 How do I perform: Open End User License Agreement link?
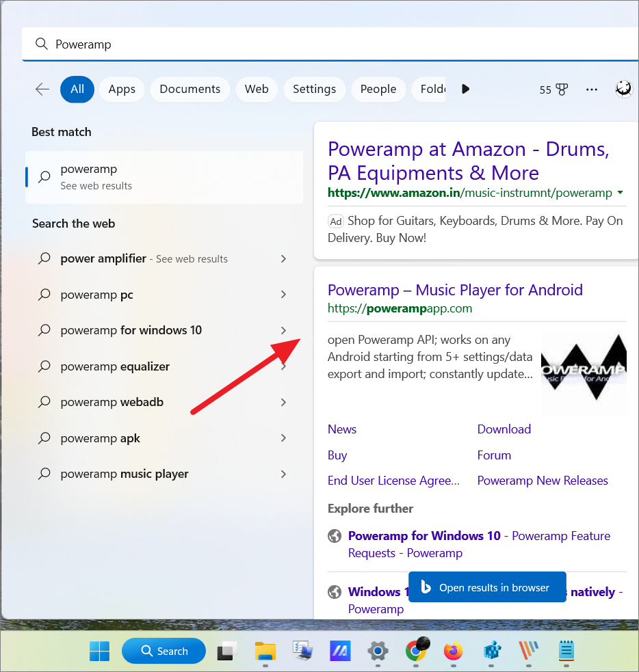click(x=393, y=481)
